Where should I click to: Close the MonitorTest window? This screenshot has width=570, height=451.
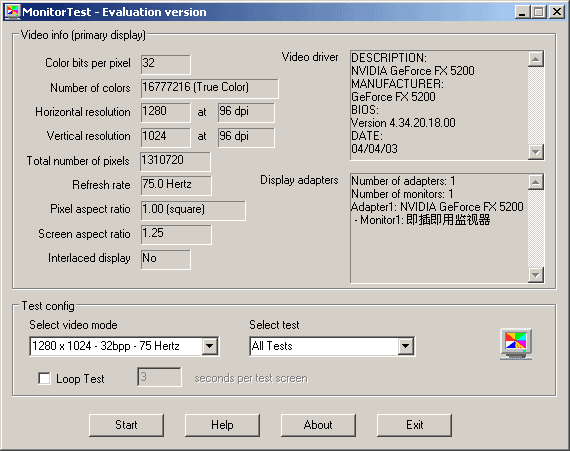(x=557, y=12)
